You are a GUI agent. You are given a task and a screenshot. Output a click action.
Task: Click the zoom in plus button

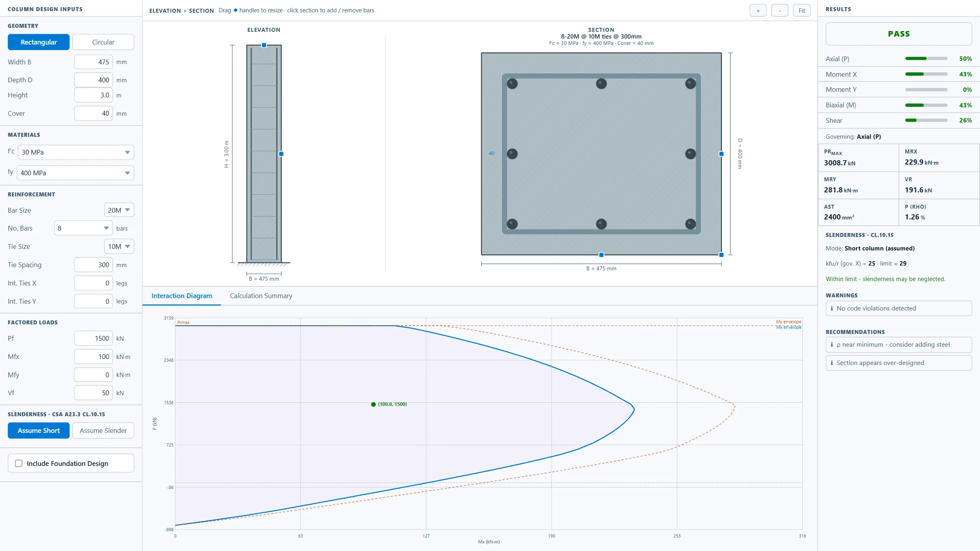coord(758,11)
